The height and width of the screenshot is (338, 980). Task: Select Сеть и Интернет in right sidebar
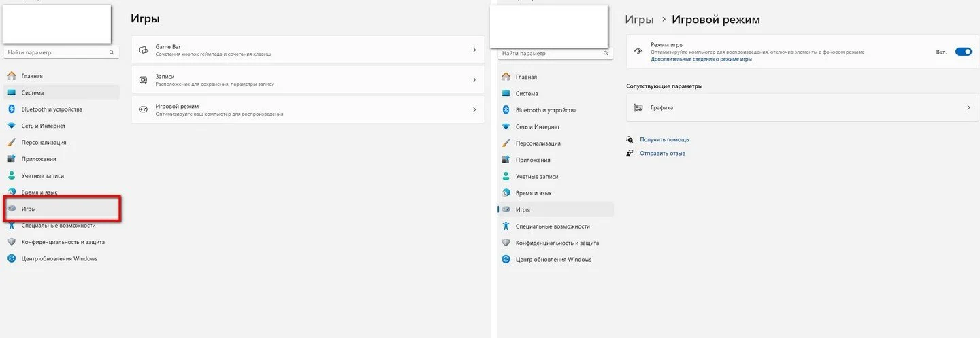[555, 126]
